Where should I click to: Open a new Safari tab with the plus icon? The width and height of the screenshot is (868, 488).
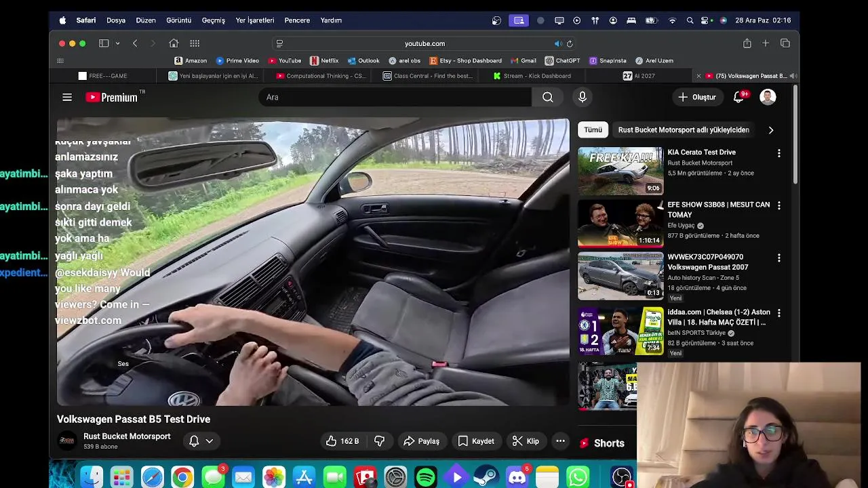[766, 43]
